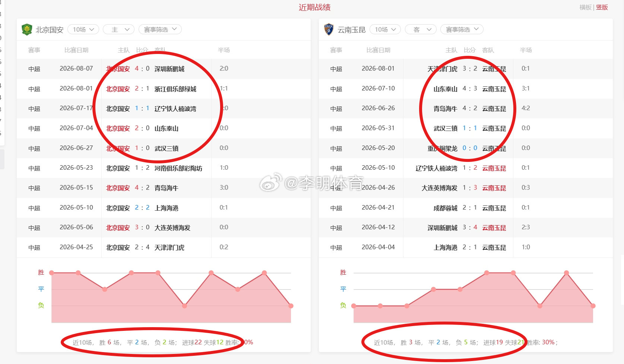Click first data point on 北京国安 form chart
The image size is (624, 364).
(51, 273)
